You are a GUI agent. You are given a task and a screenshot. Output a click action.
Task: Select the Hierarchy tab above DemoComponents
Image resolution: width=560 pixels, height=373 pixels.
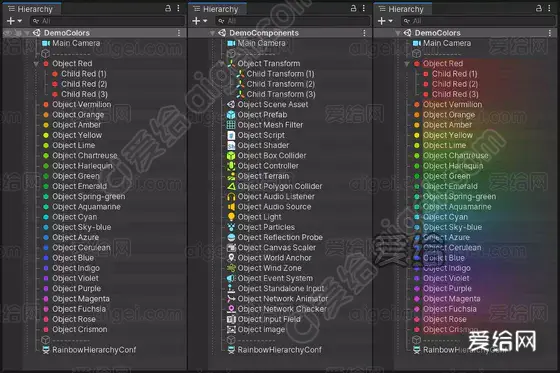coord(216,9)
